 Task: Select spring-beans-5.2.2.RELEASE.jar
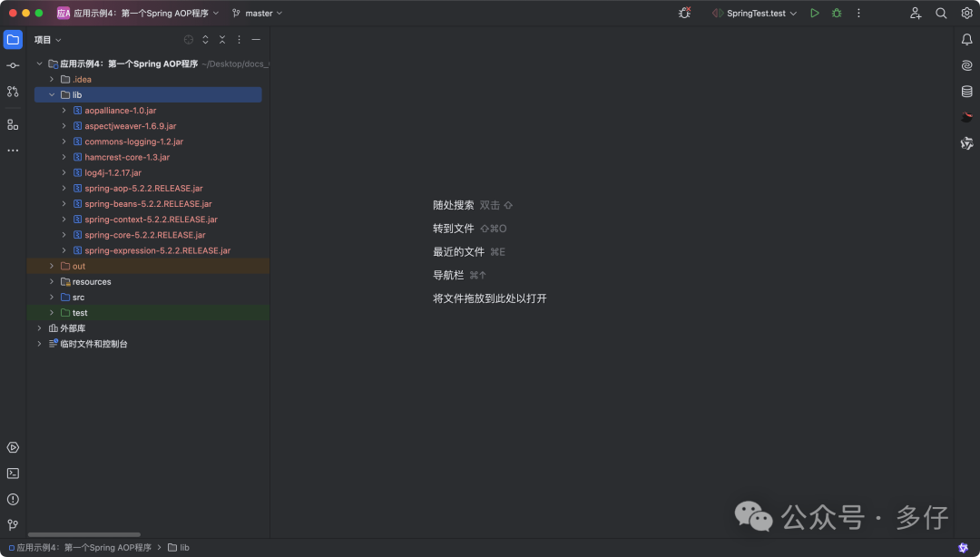pos(148,204)
